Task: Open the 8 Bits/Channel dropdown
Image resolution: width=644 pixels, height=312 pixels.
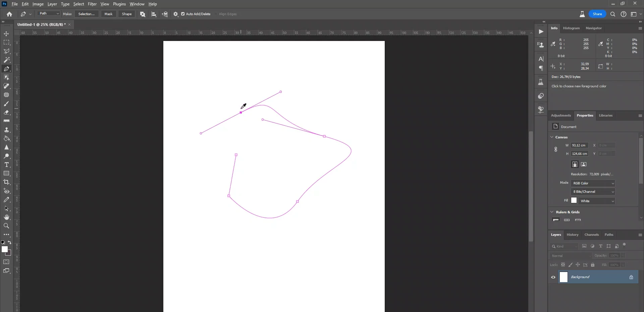Action: coord(593,192)
